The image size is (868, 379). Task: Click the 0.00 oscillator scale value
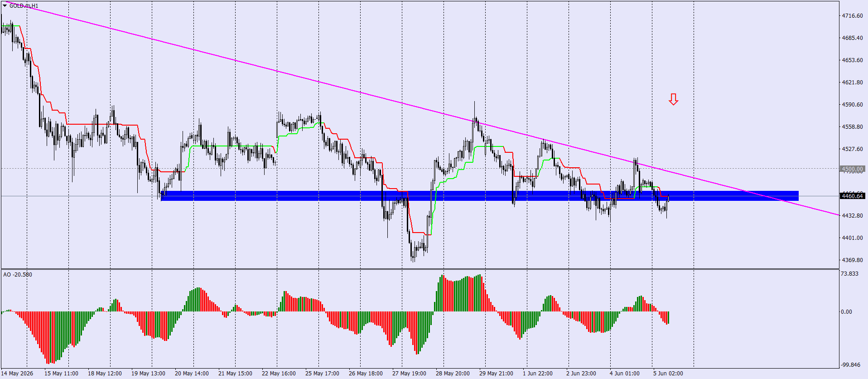coord(846,311)
